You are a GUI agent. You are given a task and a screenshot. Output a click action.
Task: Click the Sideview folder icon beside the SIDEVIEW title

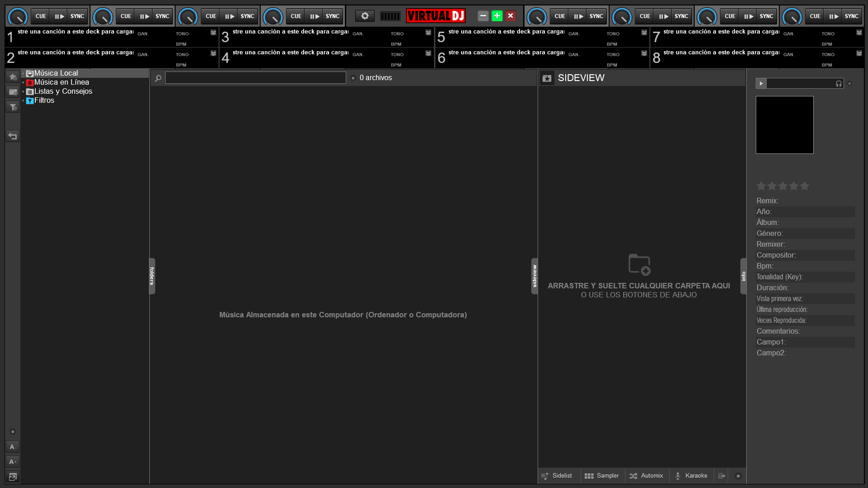tap(547, 78)
